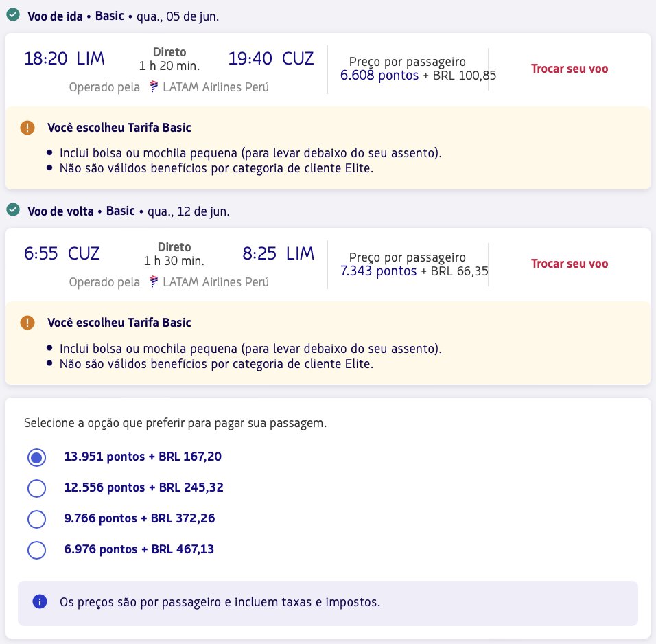Click the LATAM logo on the return flight

(x=154, y=281)
